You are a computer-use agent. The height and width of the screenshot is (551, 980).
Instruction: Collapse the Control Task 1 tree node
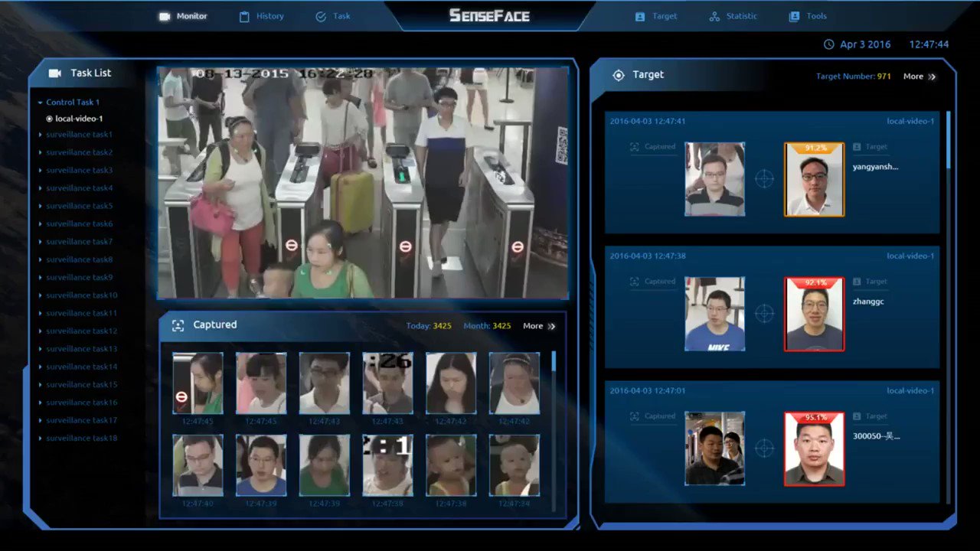click(x=40, y=103)
